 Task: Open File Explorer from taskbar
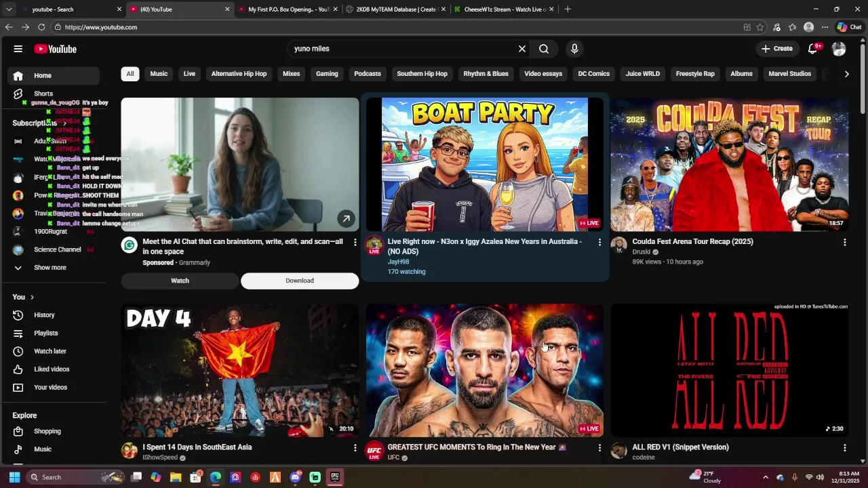[x=176, y=477]
